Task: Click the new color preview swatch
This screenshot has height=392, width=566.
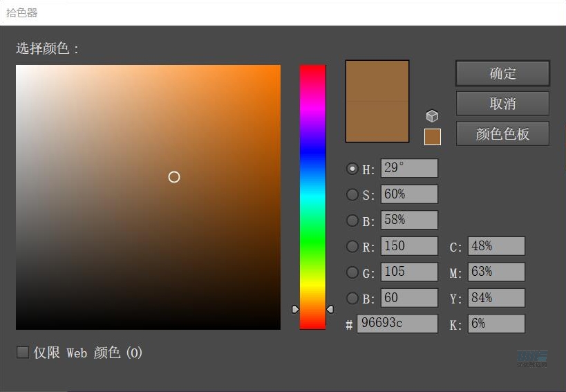Action: (377, 81)
